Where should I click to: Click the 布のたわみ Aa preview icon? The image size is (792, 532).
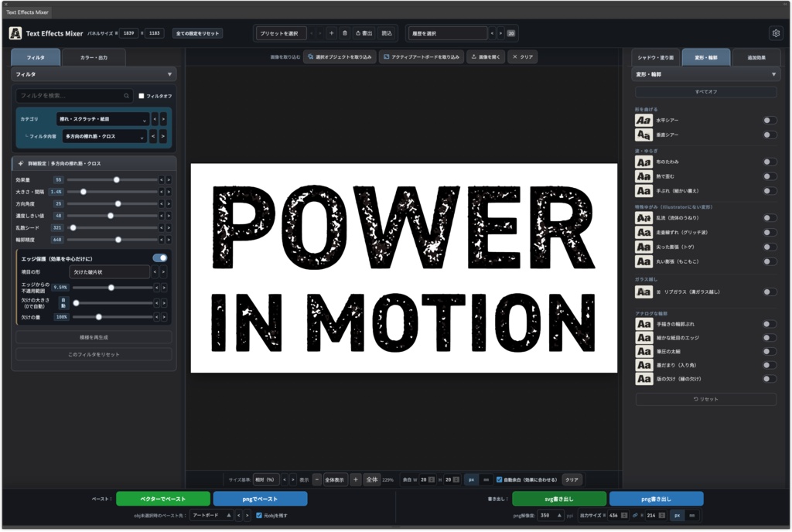point(643,162)
